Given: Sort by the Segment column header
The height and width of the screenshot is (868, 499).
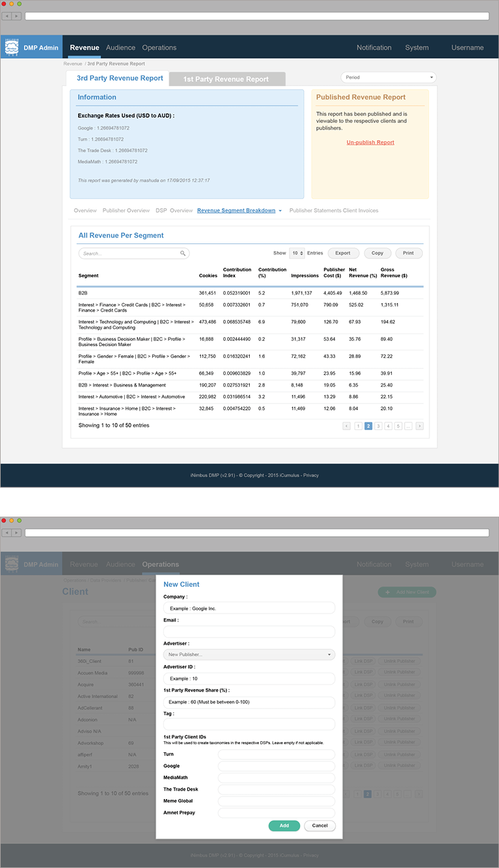Looking at the screenshot, I should tap(88, 276).
